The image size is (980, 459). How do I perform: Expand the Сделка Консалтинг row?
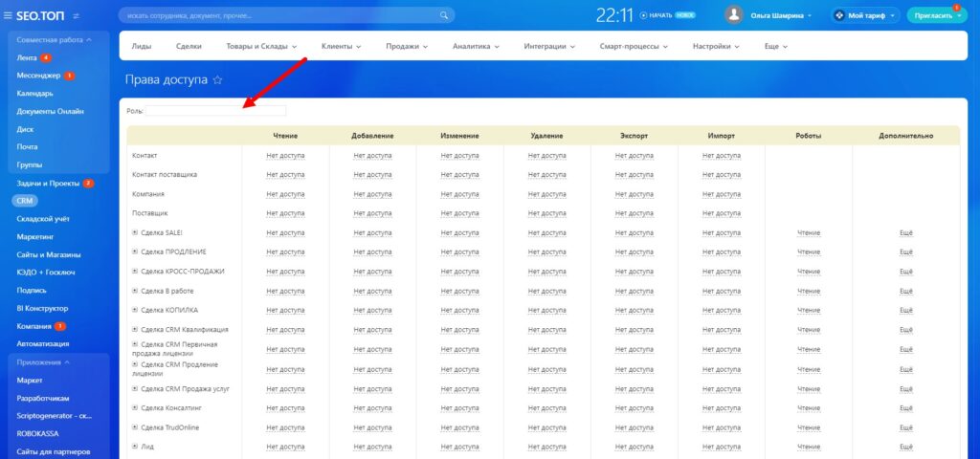coord(135,407)
